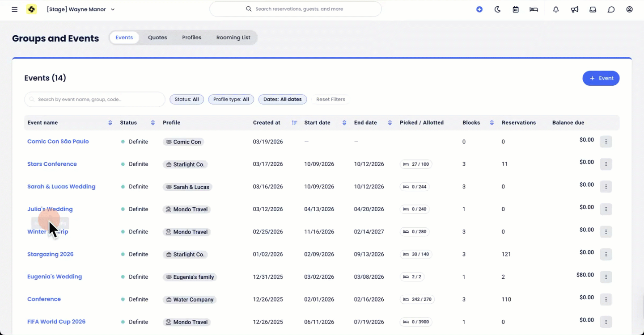Click the megaphone announcements icon
This screenshot has width=644, height=335.
(574, 9)
